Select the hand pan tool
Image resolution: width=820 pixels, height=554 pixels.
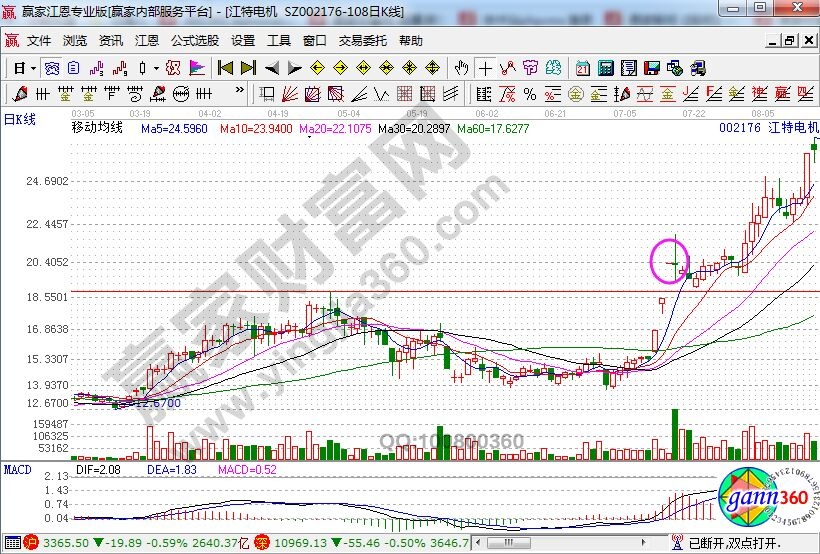coord(461,68)
